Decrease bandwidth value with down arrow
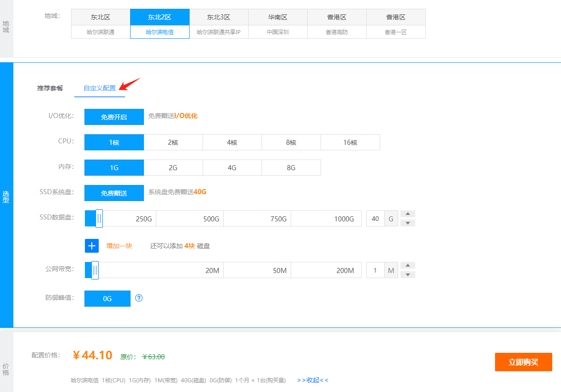 click(x=408, y=275)
